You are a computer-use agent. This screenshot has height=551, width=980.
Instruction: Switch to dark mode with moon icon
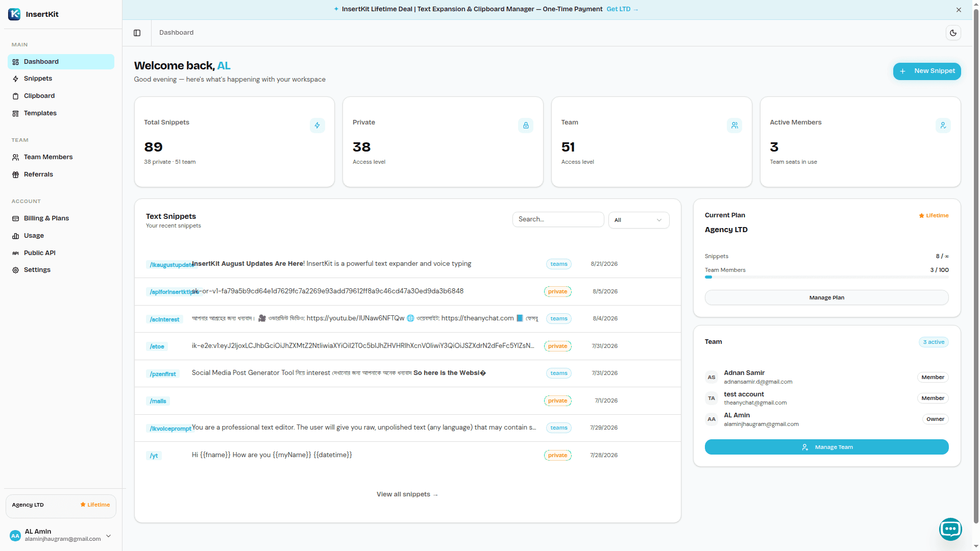click(x=953, y=33)
